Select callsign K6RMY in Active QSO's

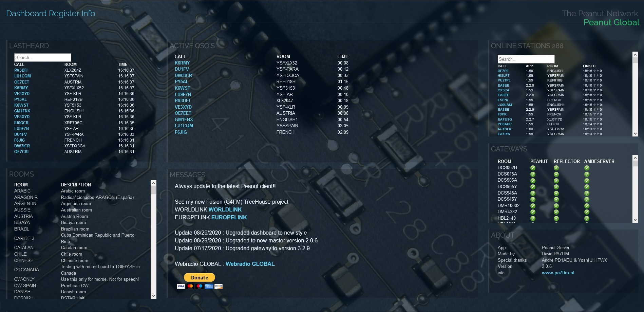[182, 63]
